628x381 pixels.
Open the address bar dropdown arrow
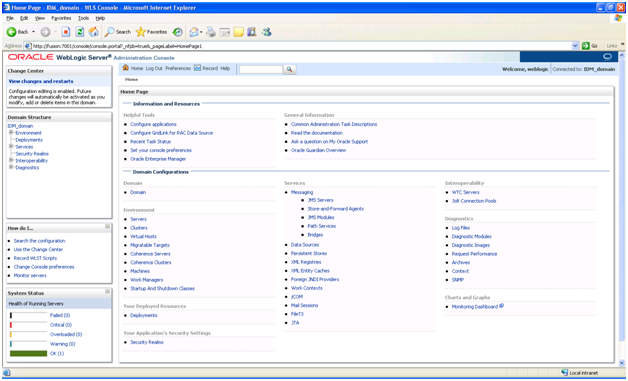pos(576,46)
